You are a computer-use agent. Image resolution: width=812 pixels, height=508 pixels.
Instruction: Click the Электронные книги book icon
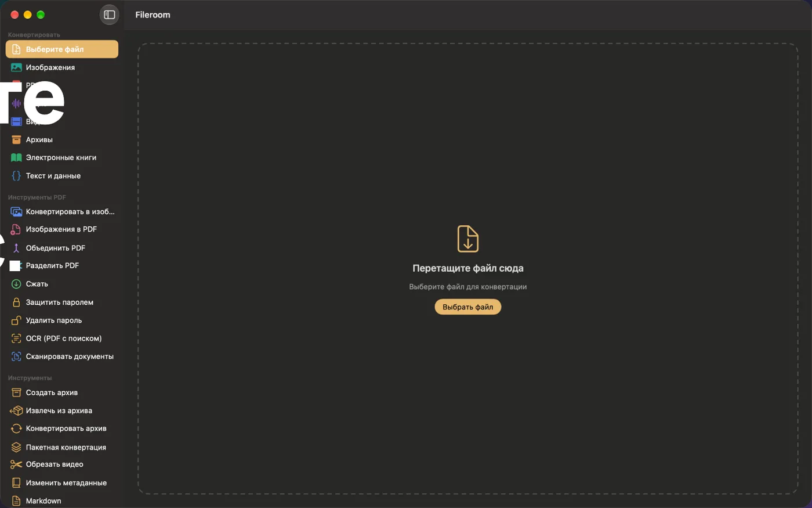[16, 157]
